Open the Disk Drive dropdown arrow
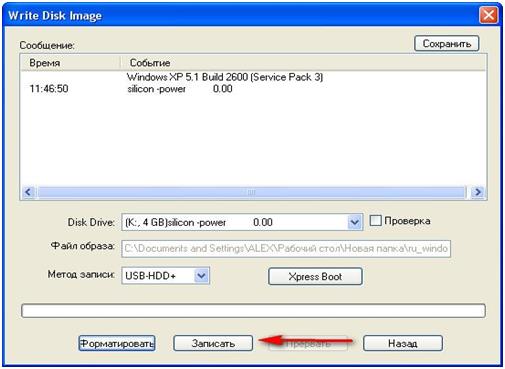 (355, 222)
